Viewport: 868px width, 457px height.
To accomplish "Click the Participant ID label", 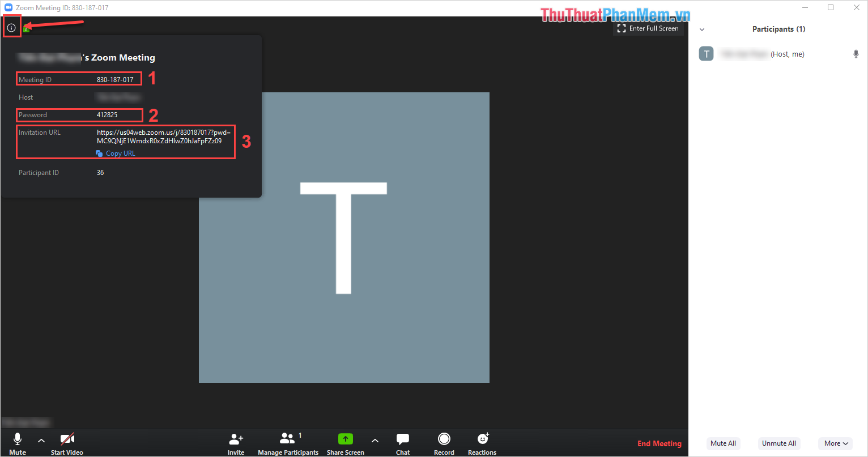I will tap(39, 173).
